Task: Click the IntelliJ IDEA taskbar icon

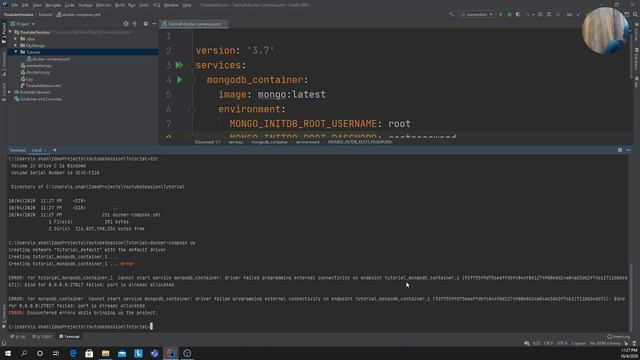Action: 171,353
